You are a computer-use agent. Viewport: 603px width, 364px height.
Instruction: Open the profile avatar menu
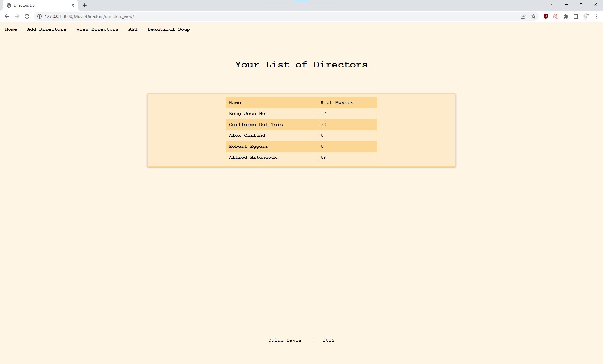(586, 16)
